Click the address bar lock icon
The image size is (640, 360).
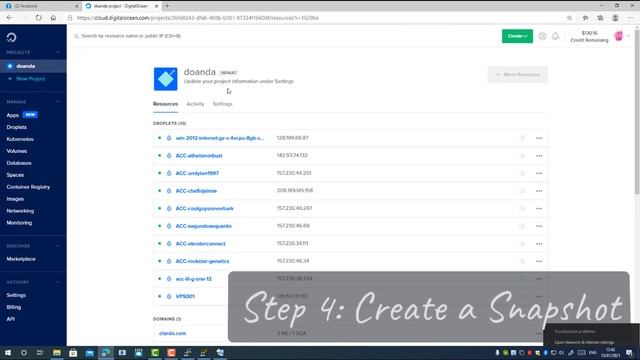tap(70, 18)
